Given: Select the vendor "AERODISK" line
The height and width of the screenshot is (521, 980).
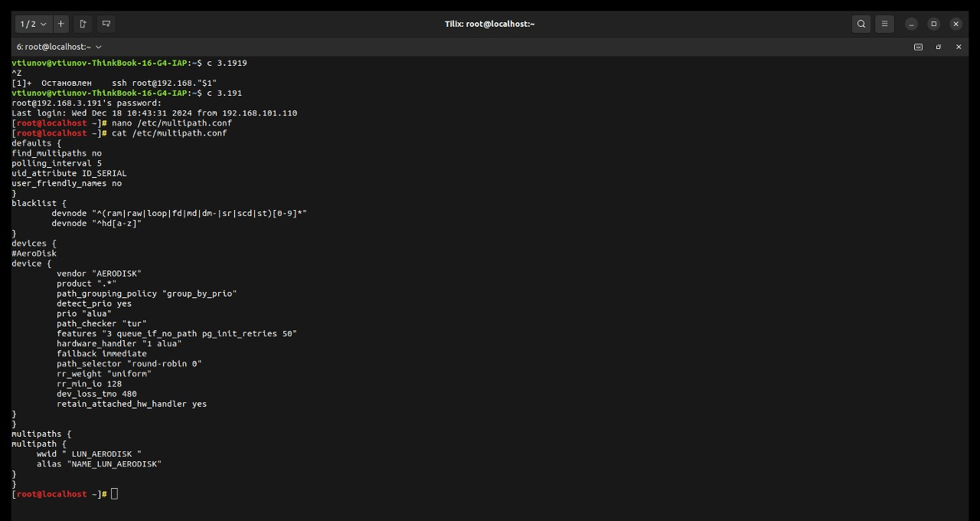Looking at the screenshot, I should 99,274.
